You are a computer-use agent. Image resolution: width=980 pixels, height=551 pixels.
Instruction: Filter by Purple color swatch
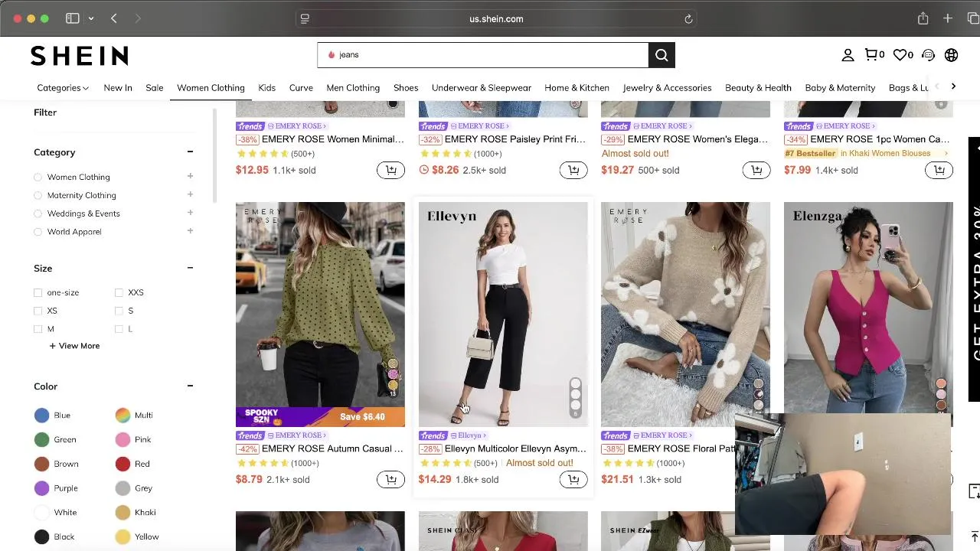point(42,488)
